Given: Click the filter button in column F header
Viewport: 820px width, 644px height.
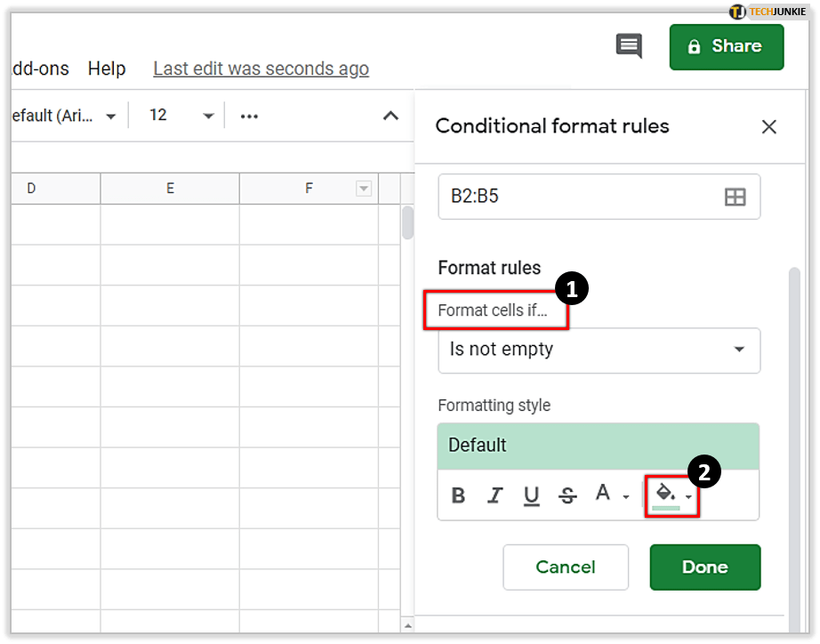Looking at the screenshot, I should click(x=363, y=189).
